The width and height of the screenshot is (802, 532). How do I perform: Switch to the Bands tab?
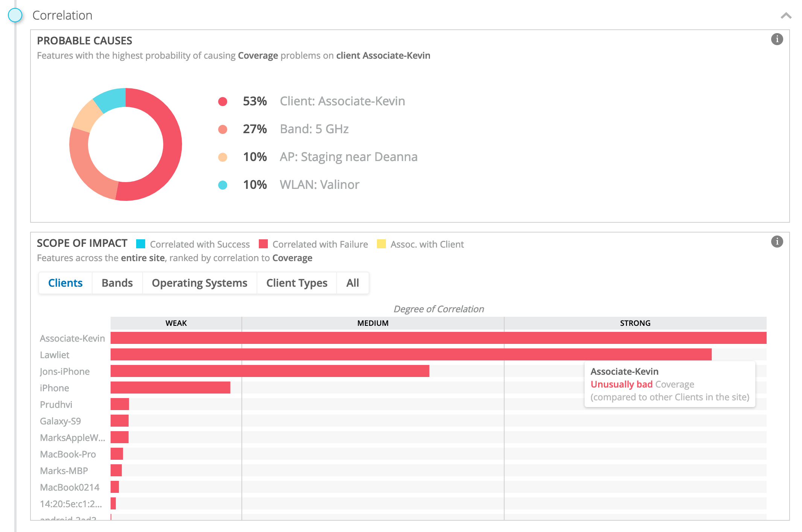tap(117, 283)
